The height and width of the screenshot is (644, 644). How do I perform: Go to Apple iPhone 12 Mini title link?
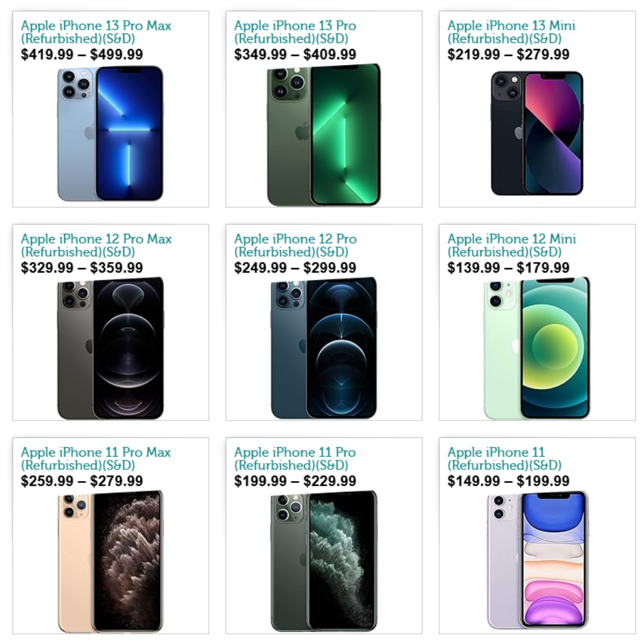click(512, 245)
